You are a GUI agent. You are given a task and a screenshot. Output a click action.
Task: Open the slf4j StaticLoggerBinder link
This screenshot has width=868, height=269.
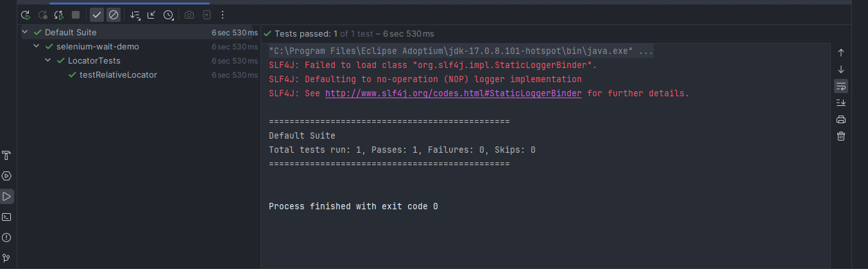click(453, 93)
